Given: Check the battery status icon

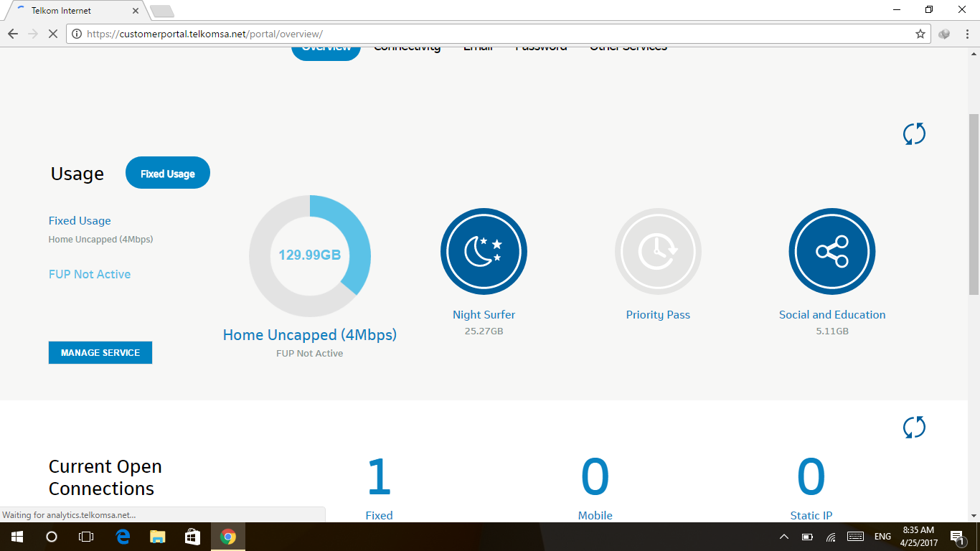Looking at the screenshot, I should 807,537.
